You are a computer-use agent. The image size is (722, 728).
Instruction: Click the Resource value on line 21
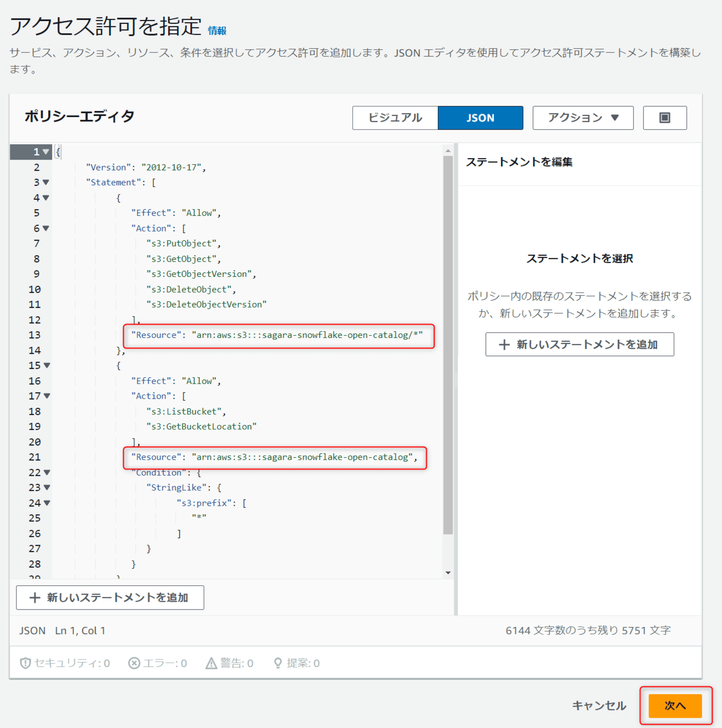pyautogui.click(x=302, y=457)
